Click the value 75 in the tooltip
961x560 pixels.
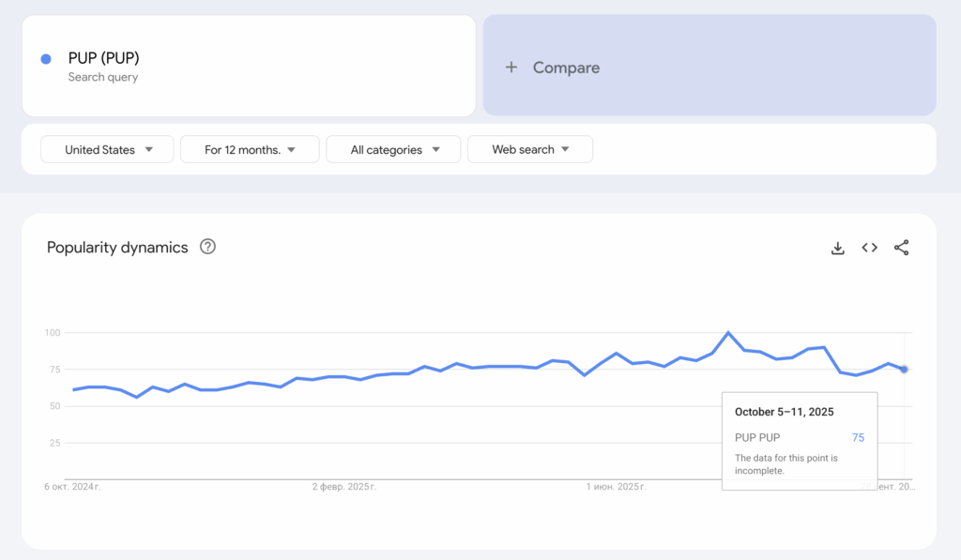[x=858, y=437]
